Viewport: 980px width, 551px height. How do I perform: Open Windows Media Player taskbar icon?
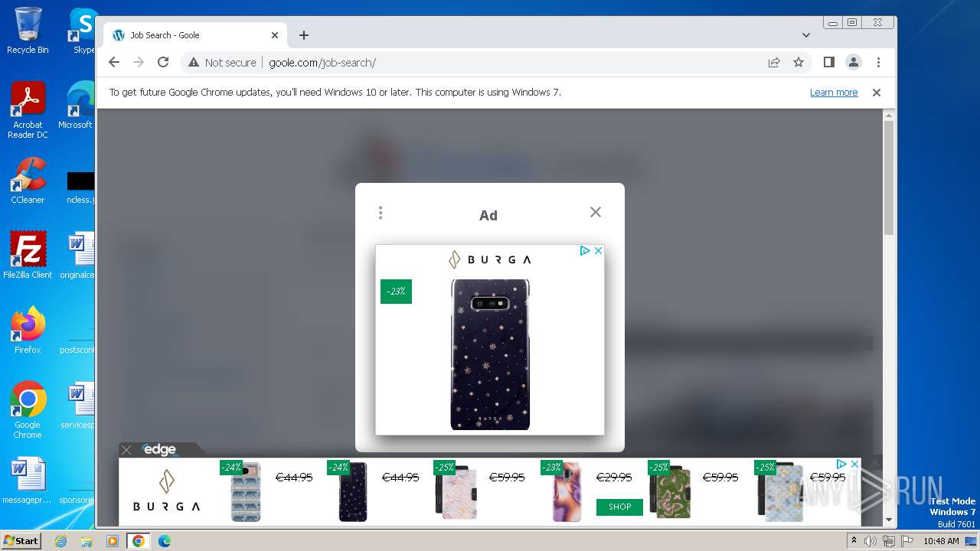coord(113,541)
